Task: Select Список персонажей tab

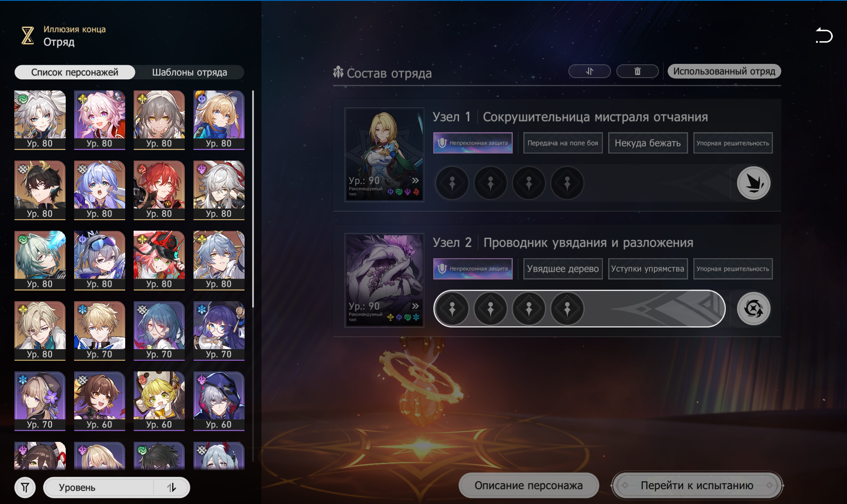Action: point(75,72)
